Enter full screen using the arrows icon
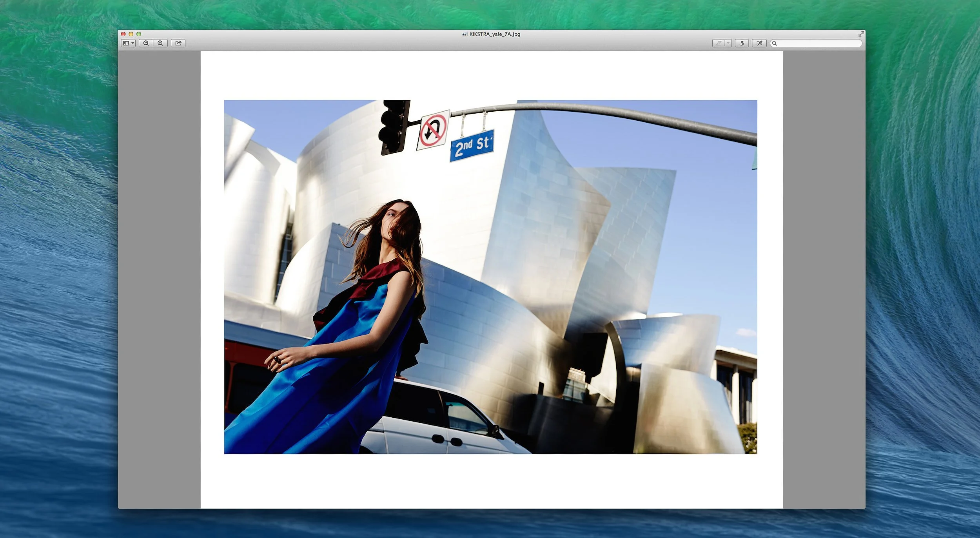This screenshot has height=538, width=980. pos(861,34)
